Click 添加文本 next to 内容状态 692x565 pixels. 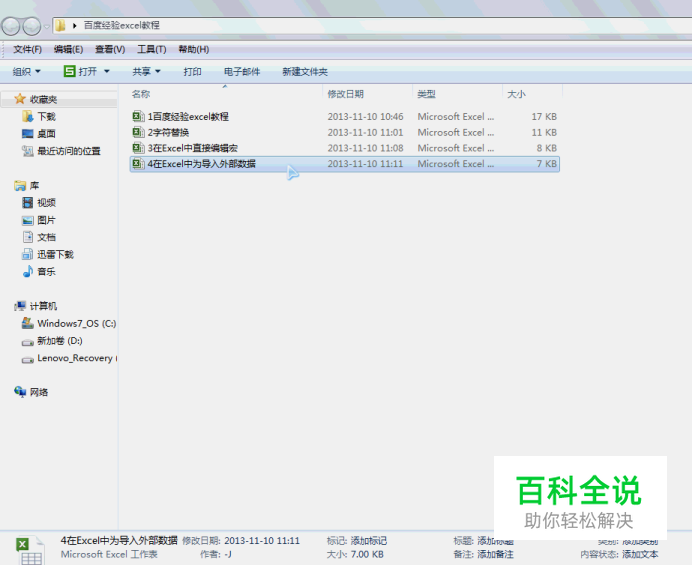640,554
